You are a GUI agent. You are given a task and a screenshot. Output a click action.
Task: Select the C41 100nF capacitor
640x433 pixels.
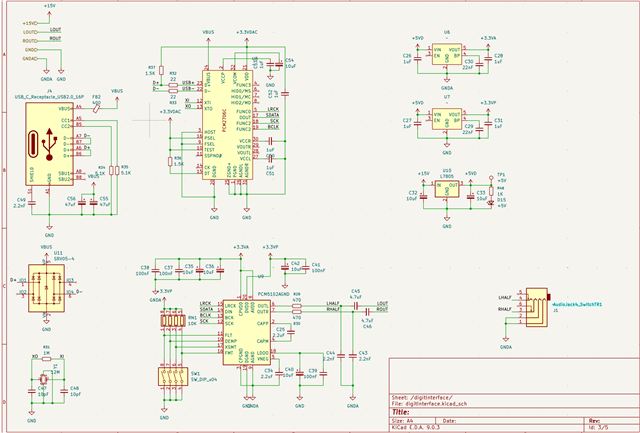point(305,268)
